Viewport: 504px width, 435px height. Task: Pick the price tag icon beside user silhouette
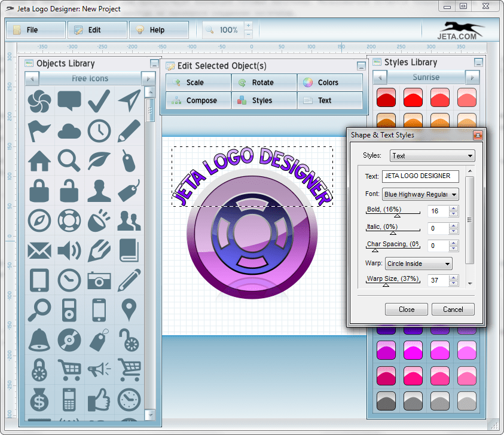pyautogui.click(x=129, y=191)
